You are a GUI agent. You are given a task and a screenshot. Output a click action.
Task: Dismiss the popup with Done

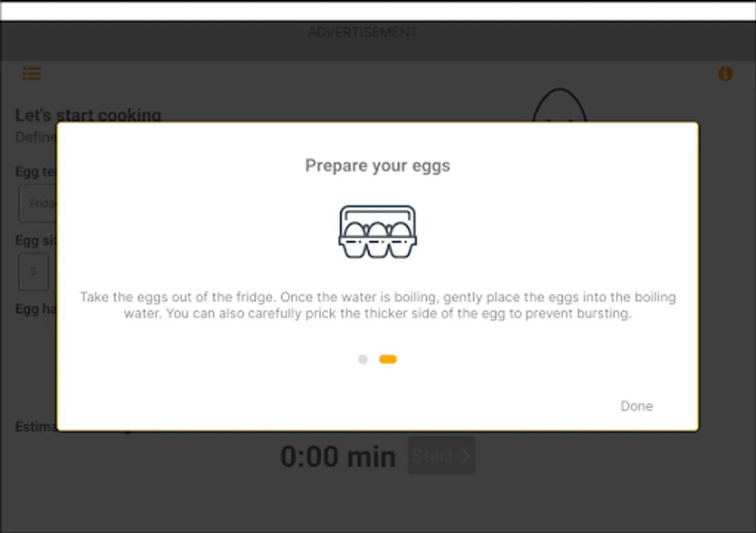point(636,406)
